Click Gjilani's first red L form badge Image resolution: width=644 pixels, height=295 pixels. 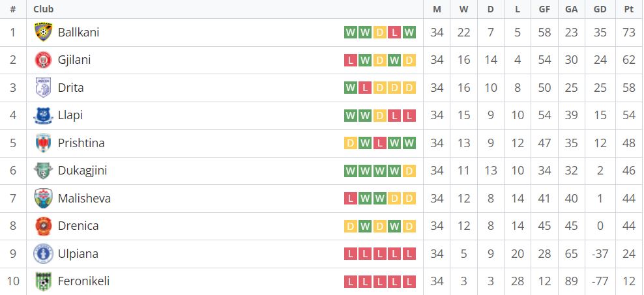pos(351,61)
